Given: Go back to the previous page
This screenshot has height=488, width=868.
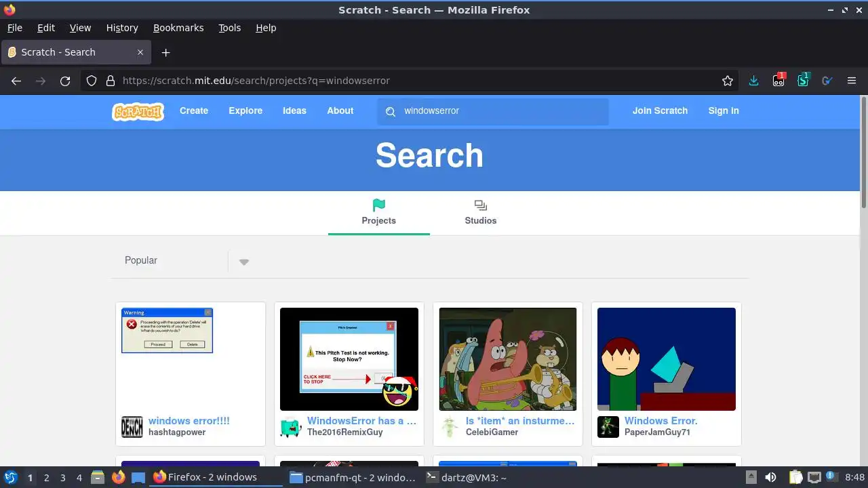Looking at the screenshot, I should tap(16, 81).
